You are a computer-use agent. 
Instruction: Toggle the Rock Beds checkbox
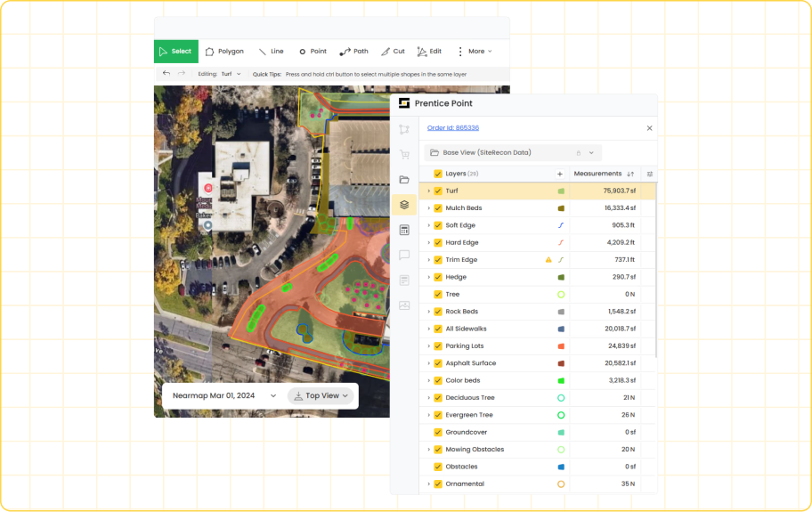click(438, 312)
